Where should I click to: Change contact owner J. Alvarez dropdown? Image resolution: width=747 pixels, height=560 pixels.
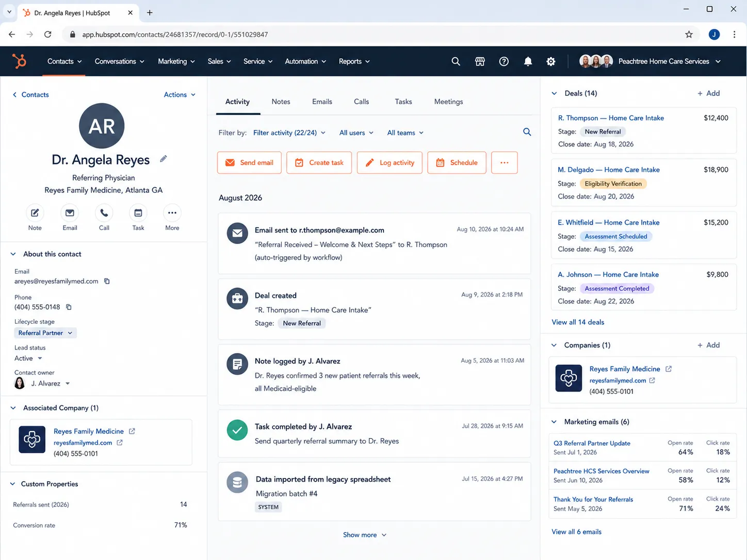tap(42, 383)
